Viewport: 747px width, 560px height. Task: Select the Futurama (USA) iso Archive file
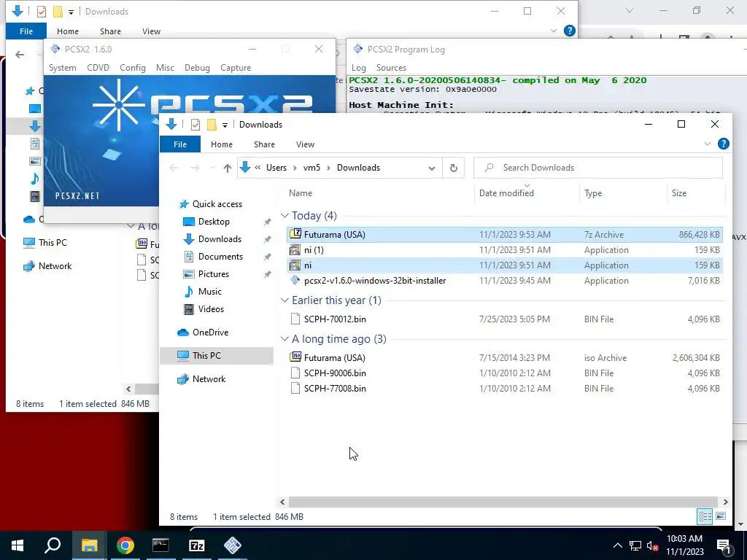click(x=505, y=357)
